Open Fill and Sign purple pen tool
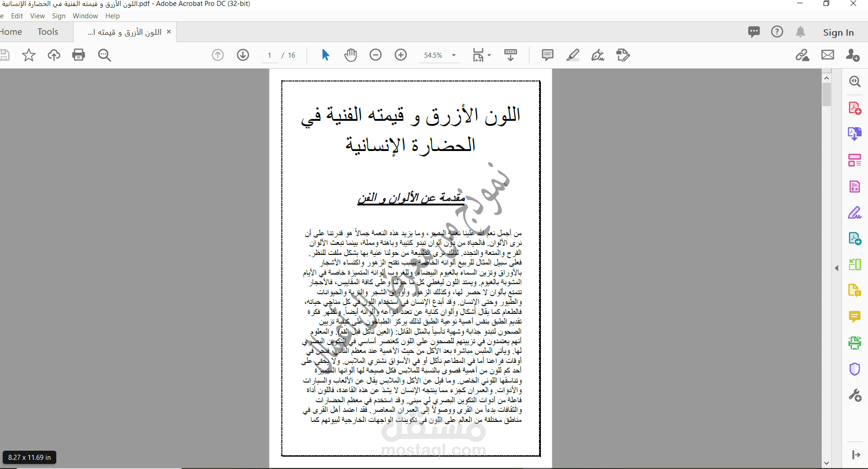The height and width of the screenshot is (469, 868). [855, 212]
